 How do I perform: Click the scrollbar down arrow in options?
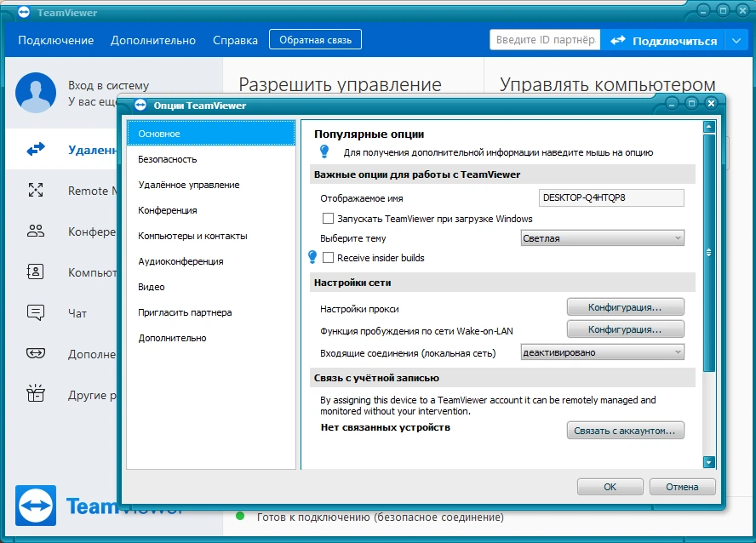(x=708, y=462)
